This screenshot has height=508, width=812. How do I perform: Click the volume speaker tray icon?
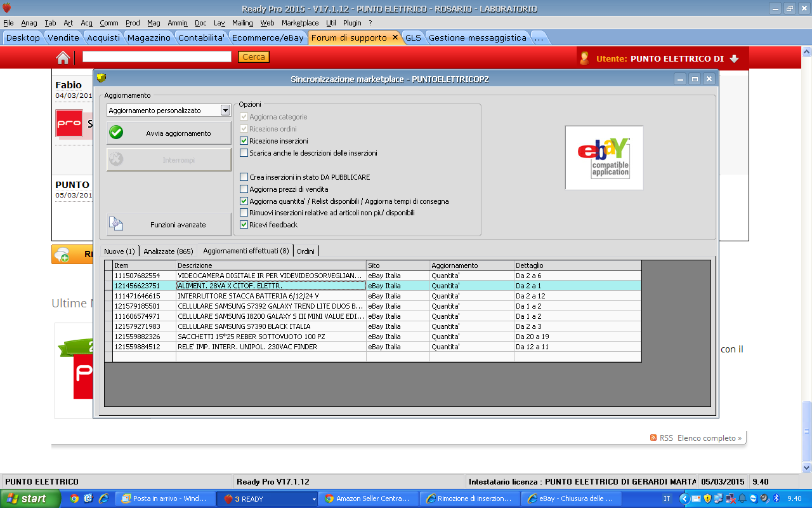click(x=764, y=498)
